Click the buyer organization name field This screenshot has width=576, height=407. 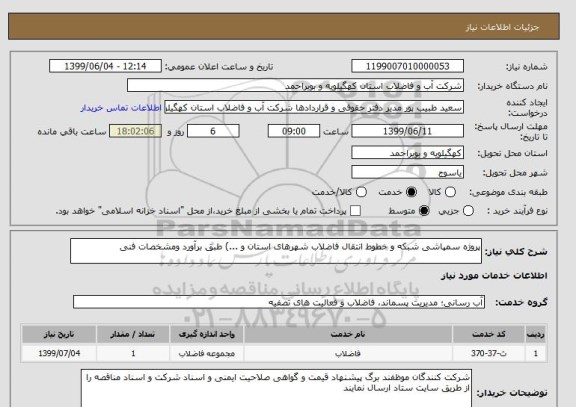click(295, 86)
